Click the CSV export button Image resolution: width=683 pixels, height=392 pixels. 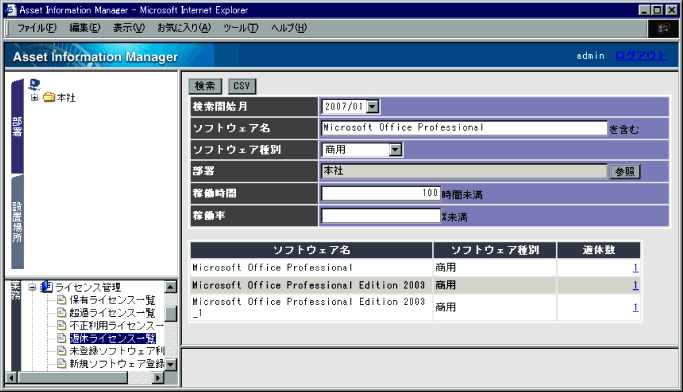pos(242,86)
